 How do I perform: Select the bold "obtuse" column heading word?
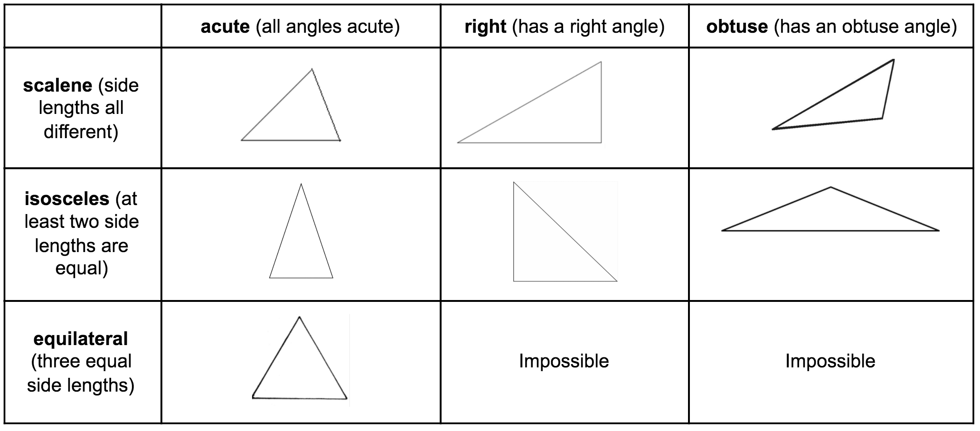(x=737, y=27)
